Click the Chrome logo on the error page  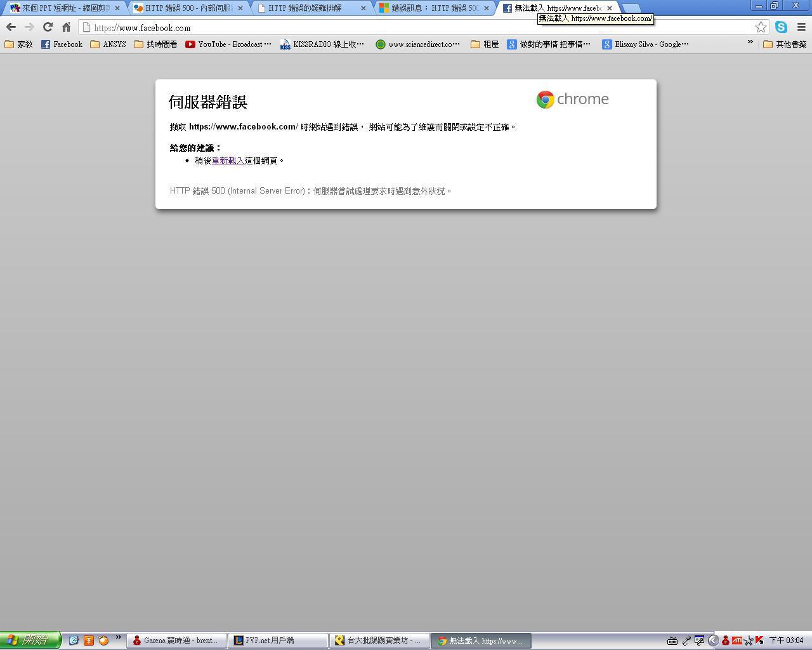[x=572, y=99]
